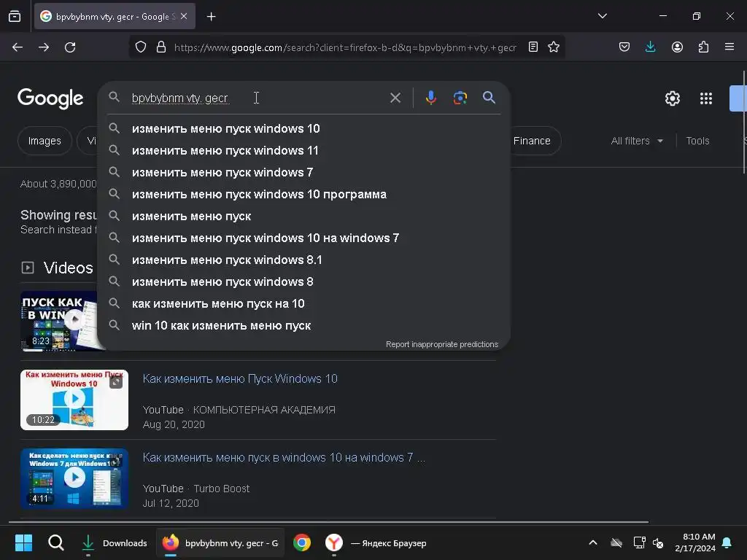Pick suggestion изменить меню пуск windows 8.1
747x560 pixels.
(x=303, y=260)
